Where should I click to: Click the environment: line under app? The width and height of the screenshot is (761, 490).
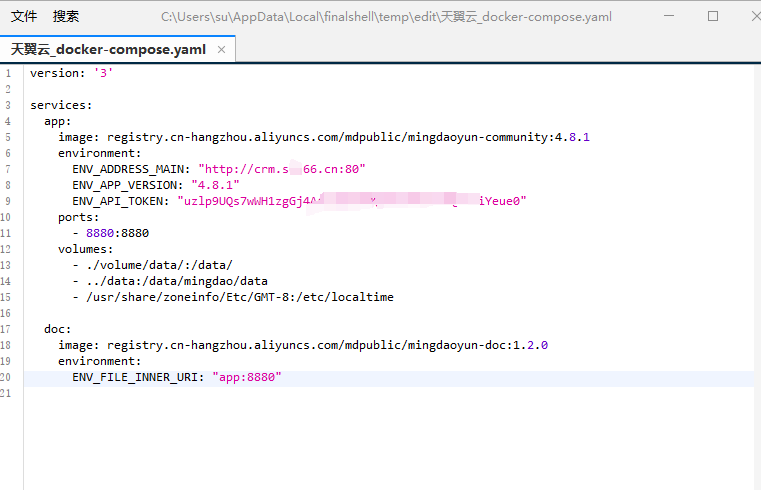click(x=99, y=153)
